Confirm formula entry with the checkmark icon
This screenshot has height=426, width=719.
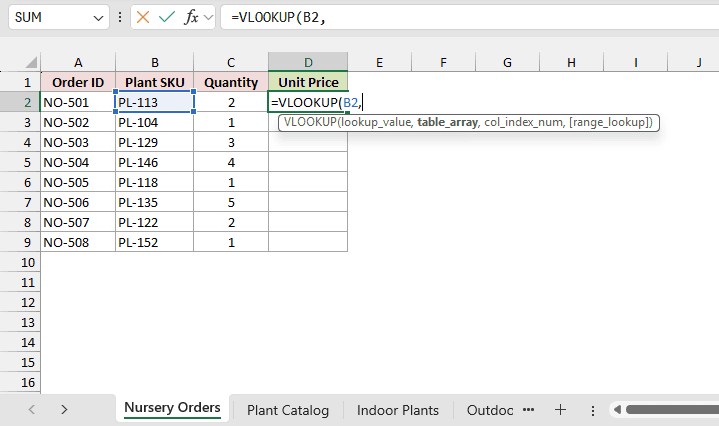[x=166, y=17]
